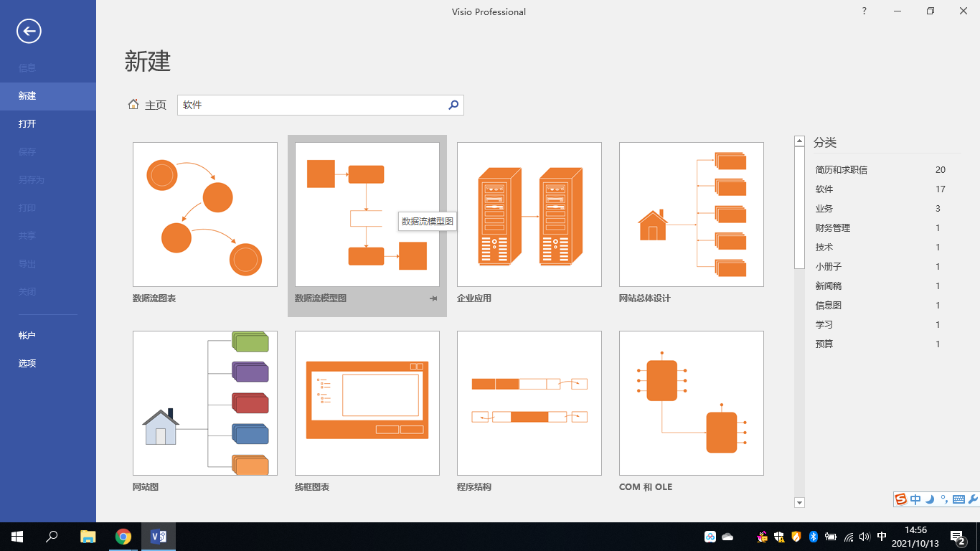Open the Help question mark icon
This screenshot has height=551, width=980.
(x=864, y=11)
